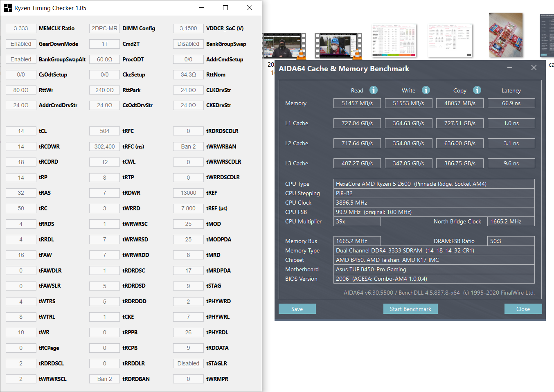554x392 pixels.
Task: Click North Bridge Clock value 1665.2 MHz
Action: [511, 221]
